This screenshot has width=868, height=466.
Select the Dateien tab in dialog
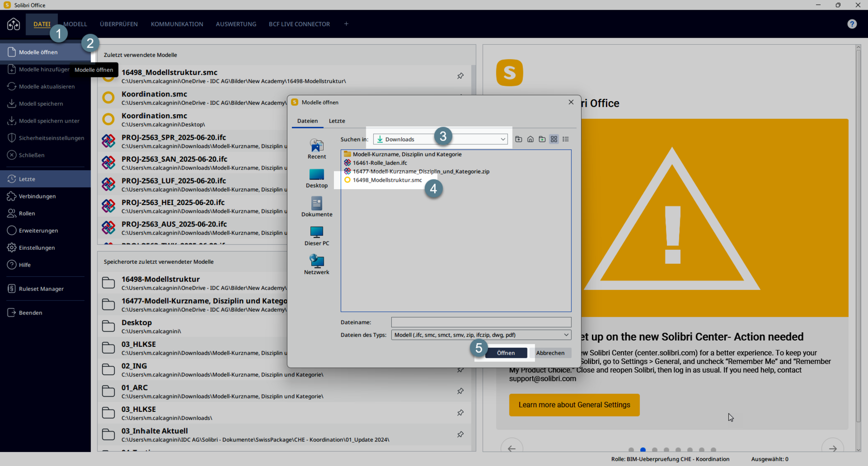307,121
